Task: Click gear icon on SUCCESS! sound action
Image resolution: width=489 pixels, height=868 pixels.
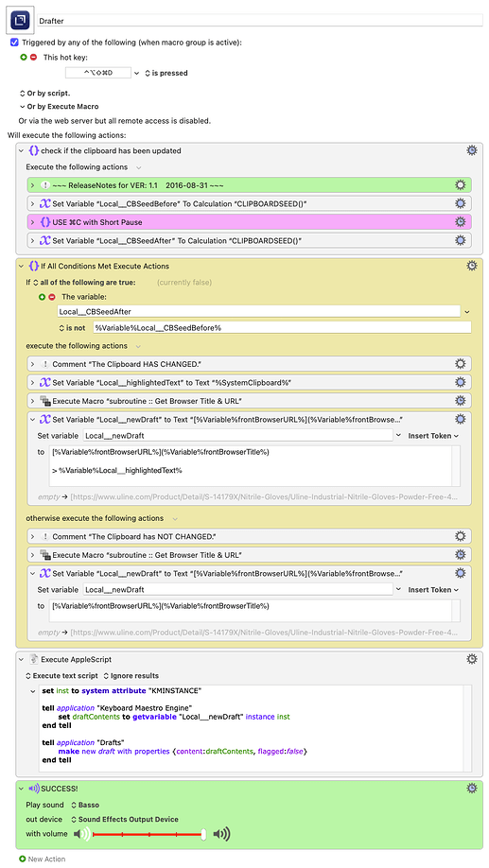Action: click(471, 788)
